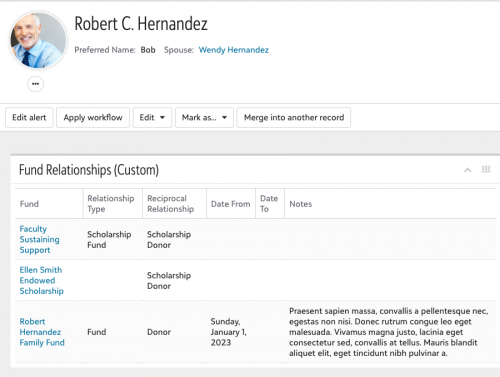500x377 pixels.
Task: Sort by the Fund column header
Action: click(29, 204)
